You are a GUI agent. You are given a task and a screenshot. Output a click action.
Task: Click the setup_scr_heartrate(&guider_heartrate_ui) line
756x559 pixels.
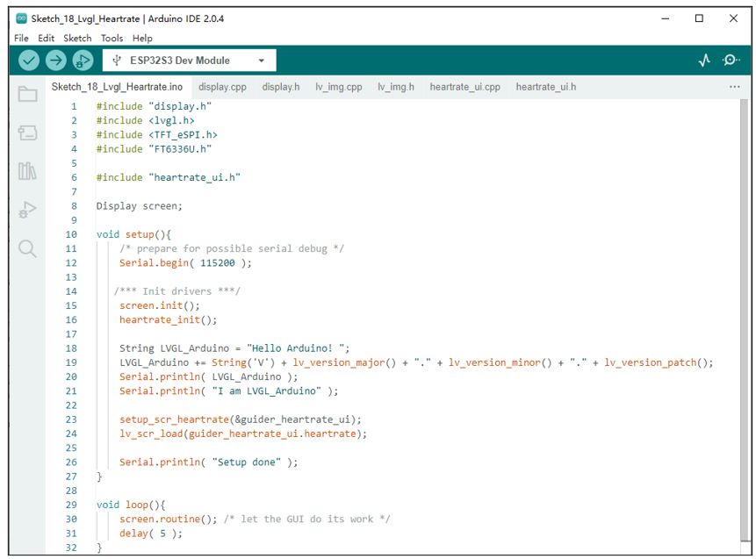[240, 419]
